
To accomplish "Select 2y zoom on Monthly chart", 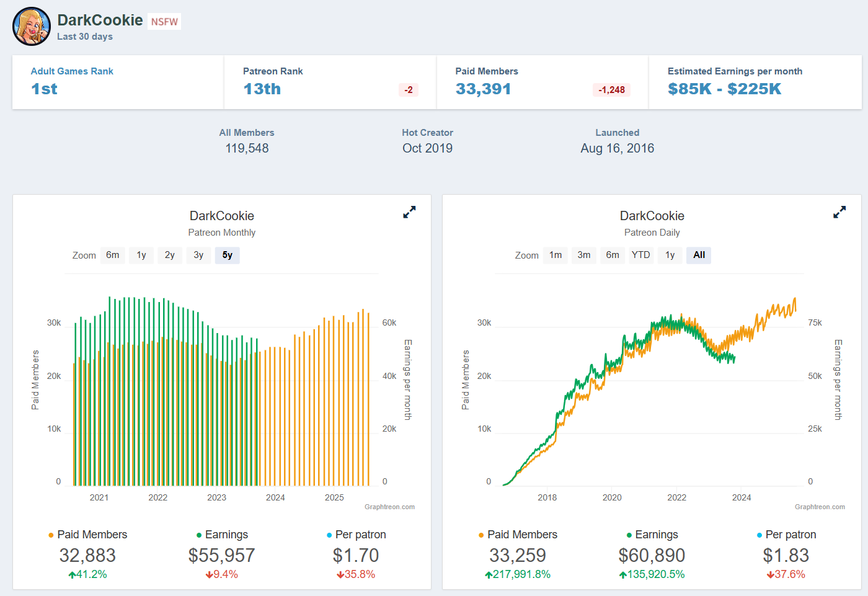I will tap(170, 255).
